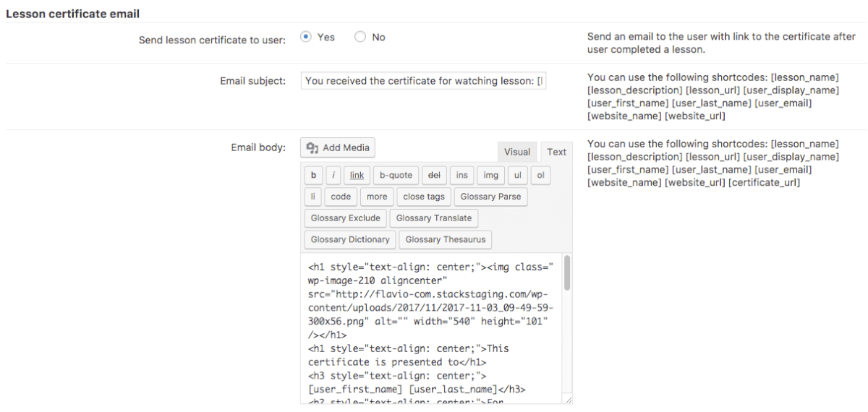Click the email body editor scrollbar
Screen dimensions: 868x412
(567, 275)
